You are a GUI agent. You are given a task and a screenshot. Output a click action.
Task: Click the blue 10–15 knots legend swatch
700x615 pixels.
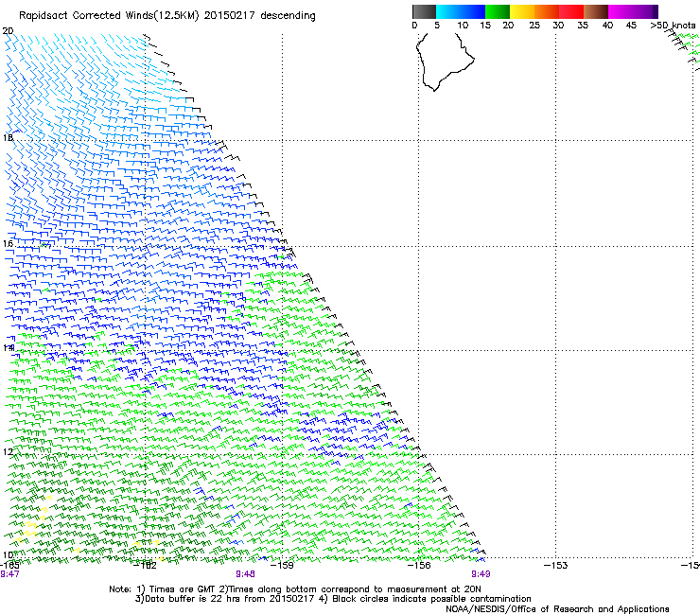[x=473, y=11]
